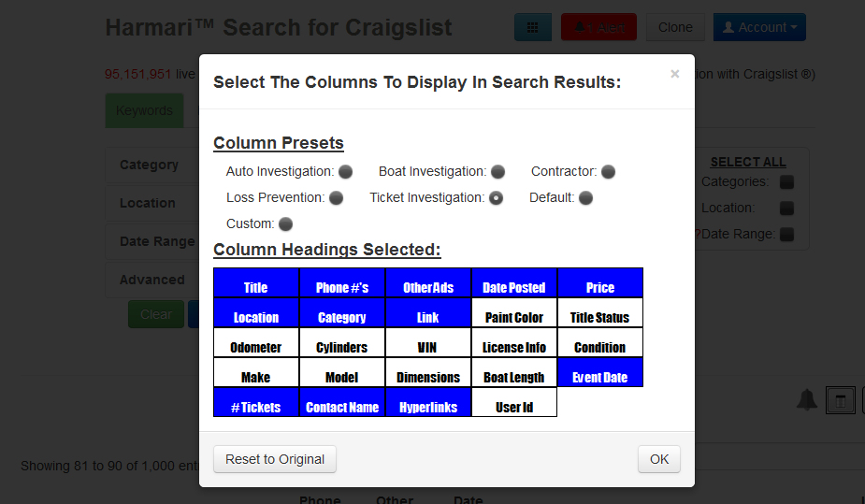Expand the Location search section
Image resolution: width=865 pixels, height=504 pixels.
tap(149, 203)
